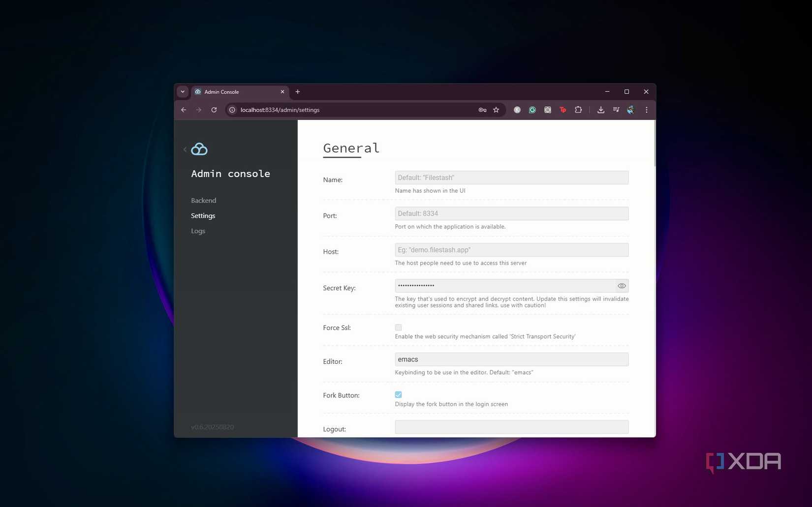812x507 pixels.
Task: Click the reading list toolbar icon
Action: 616,110
